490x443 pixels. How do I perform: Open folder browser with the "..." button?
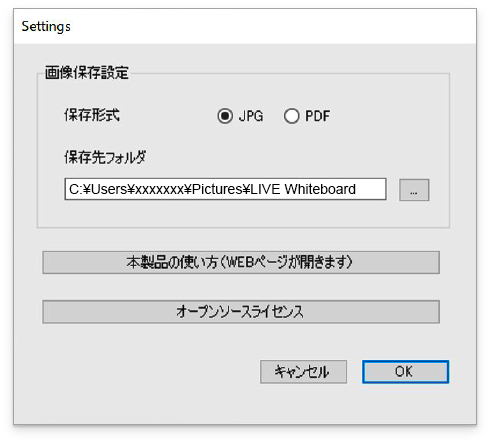[414, 190]
